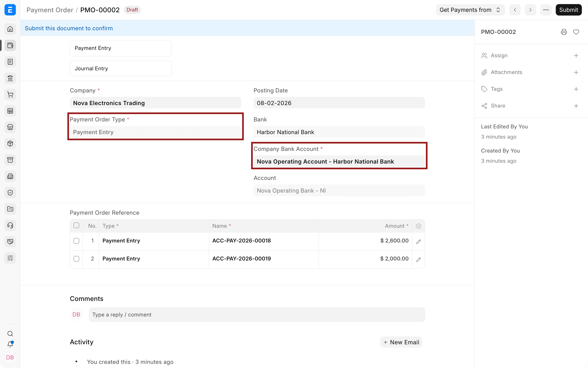Click the ERPNext logo icon
Screen dimensions: 588x368
pyautogui.click(x=10, y=10)
